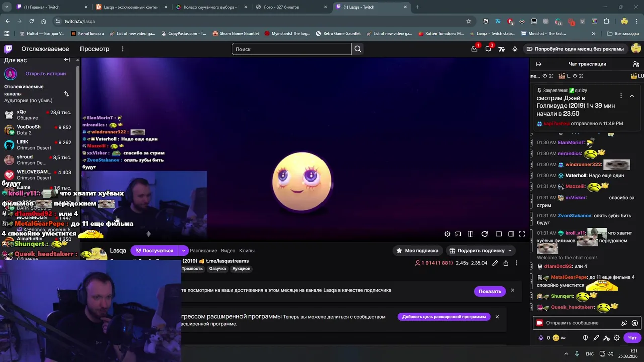Toggle theatre mode in the player
644x362 pixels.
point(511,234)
